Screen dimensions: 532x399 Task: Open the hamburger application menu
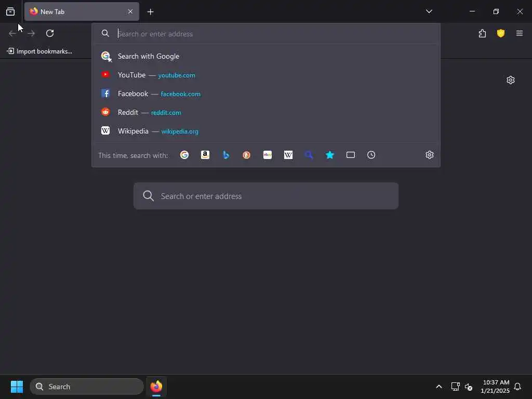point(520,33)
